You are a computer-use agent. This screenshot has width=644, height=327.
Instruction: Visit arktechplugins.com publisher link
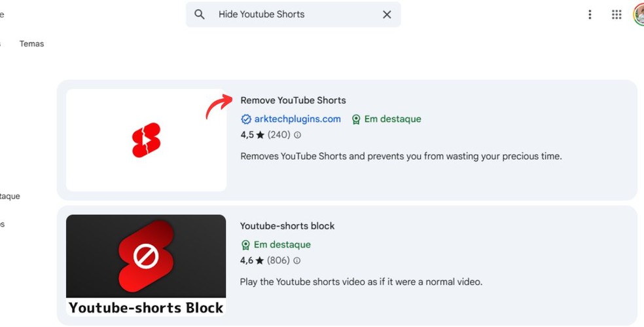point(298,119)
